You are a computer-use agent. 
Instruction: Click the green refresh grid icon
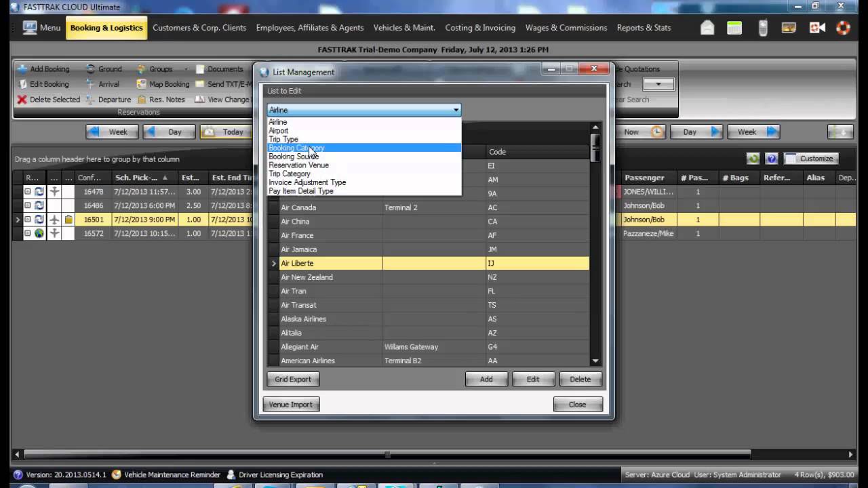[753, 159]
